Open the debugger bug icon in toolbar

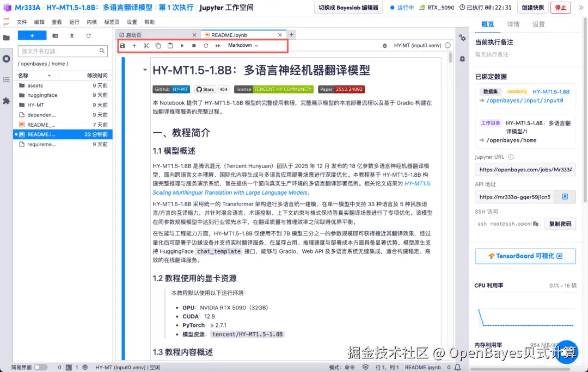click(x=385, y=46)
